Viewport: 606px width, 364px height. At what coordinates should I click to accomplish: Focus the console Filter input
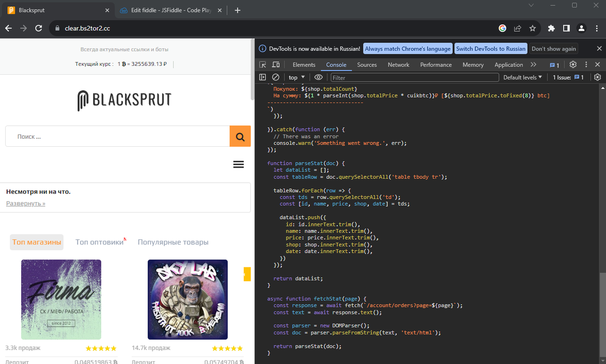pyautogui.click(x=415, y=77)
